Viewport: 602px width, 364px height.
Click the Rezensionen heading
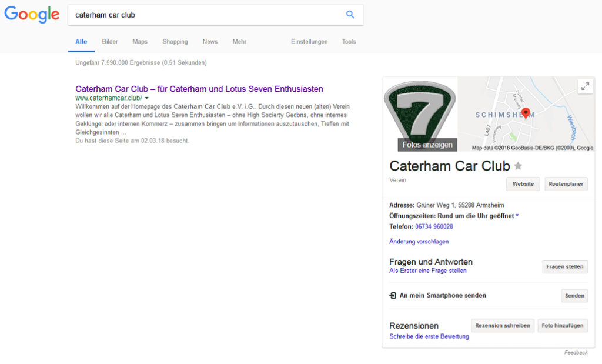pyautogui.click(x=414, y=326)
